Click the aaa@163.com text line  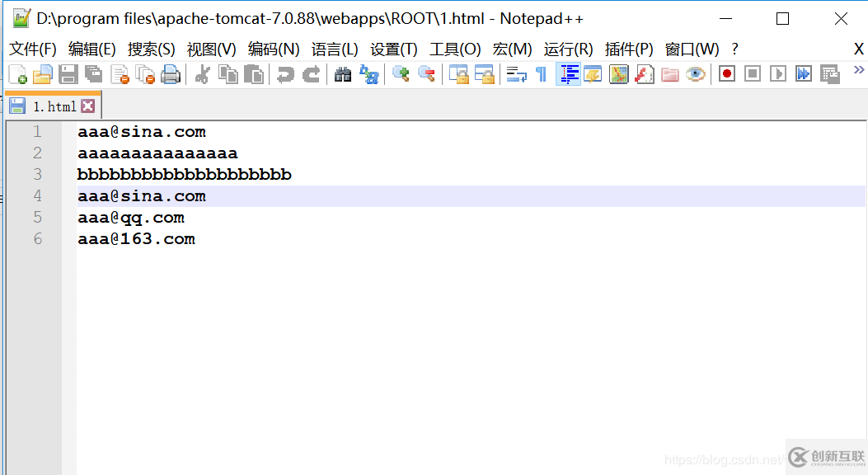pyautogui.click(x=136, y=239)
